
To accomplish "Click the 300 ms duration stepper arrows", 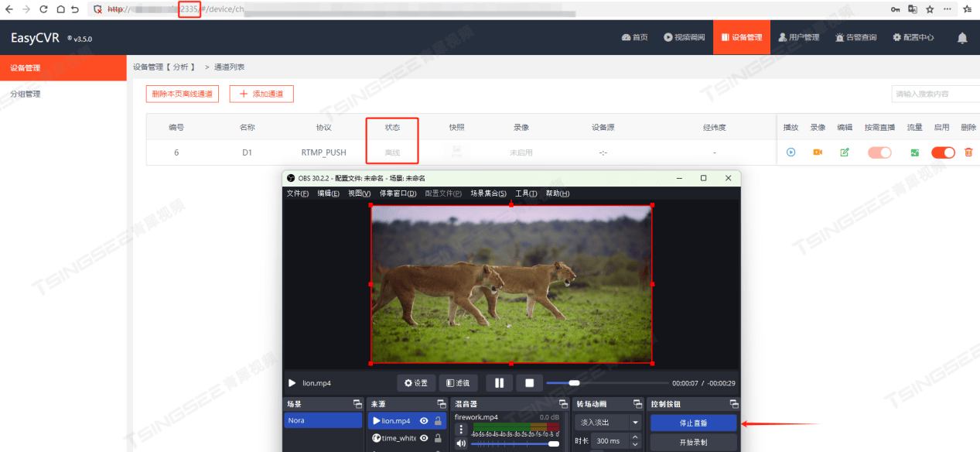I will 636,440.
